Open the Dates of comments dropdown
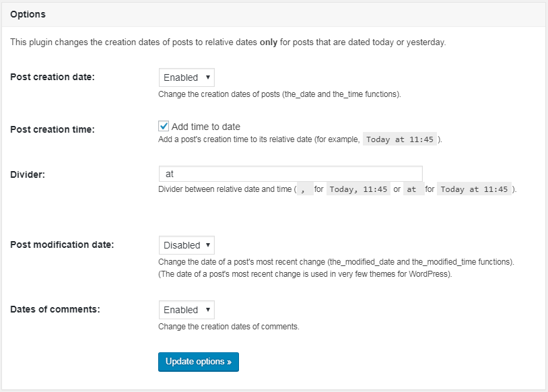Viewport: 548px width, 392px height. point(186,310)
